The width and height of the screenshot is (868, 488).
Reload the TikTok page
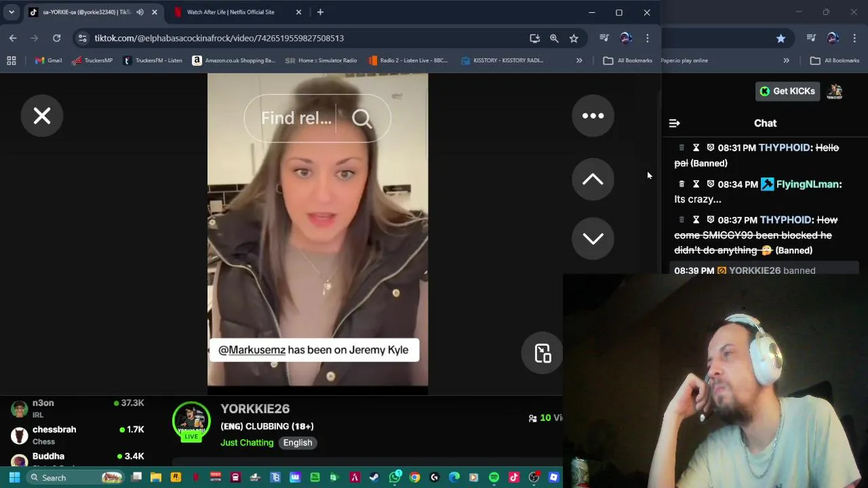[56, 38]
